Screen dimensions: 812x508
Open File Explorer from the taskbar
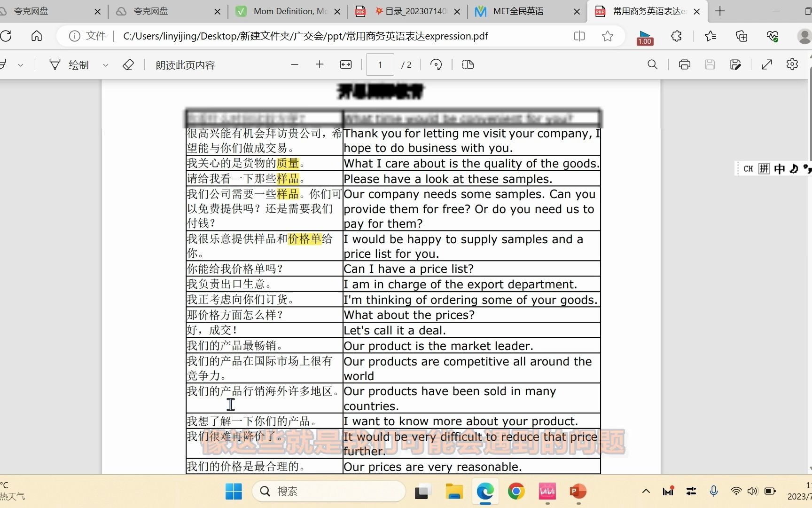pyautogui.click(x=454, y=492)
